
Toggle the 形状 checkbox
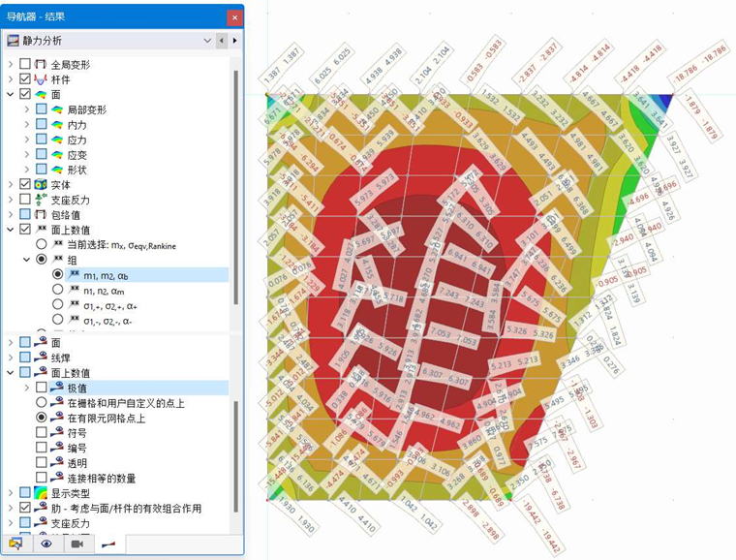42,169
